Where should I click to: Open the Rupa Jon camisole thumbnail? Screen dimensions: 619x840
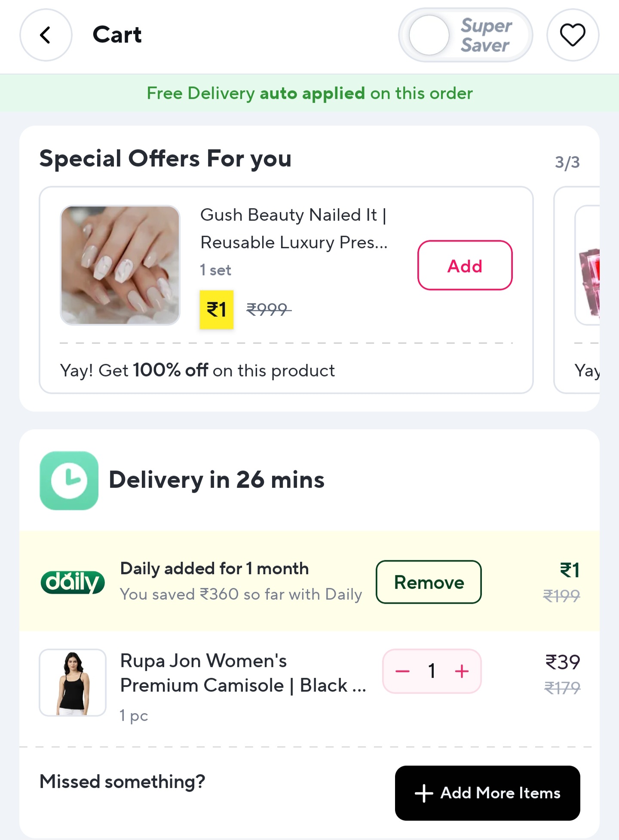pyautogui.click(x=73, y=683)
